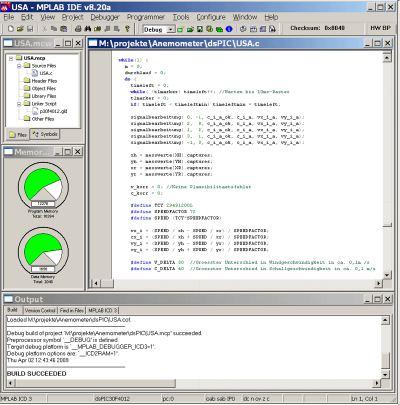Click Ln 1, Col 1 in status bar
The width and height of the screenshot is (400, 405).
365,399
